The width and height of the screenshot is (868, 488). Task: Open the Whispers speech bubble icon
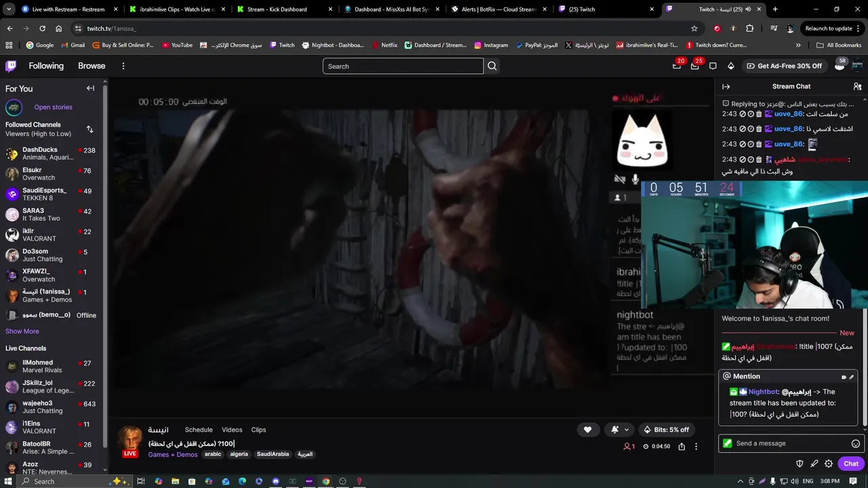coord(713,66)
